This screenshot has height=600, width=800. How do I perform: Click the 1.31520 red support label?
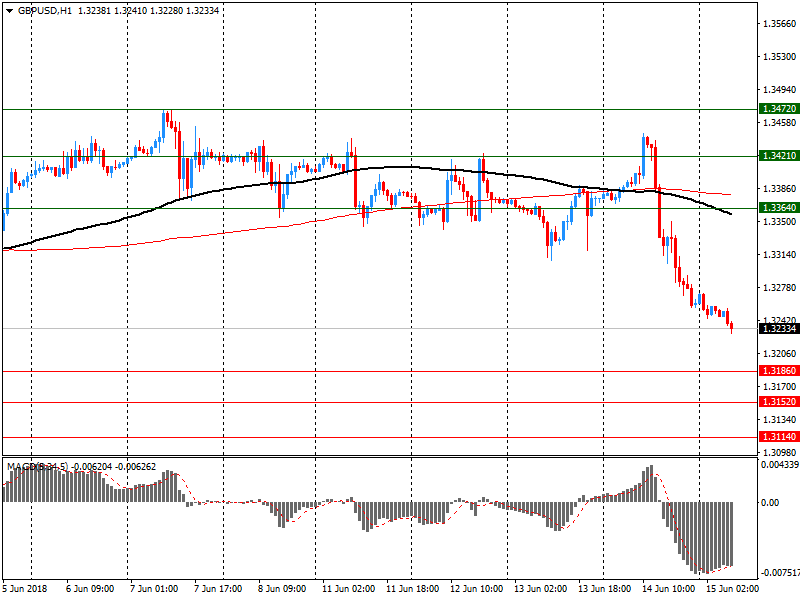pyautogui.click(x=779, y=402)
